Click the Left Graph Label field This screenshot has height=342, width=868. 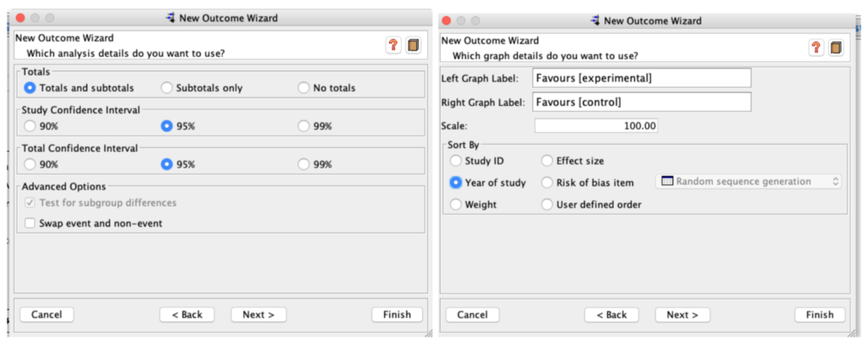pyautogui.click(x=643, y=78)
